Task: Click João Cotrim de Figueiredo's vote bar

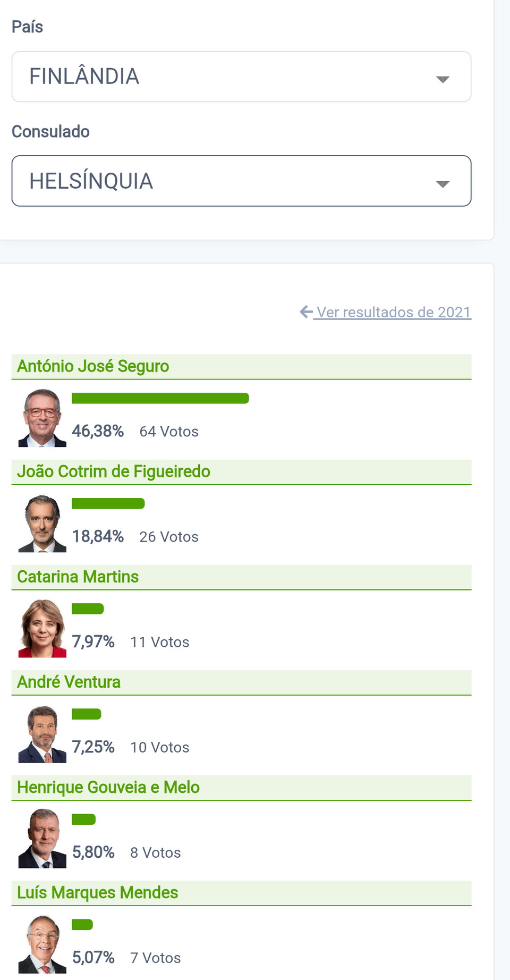Action: click(108, 503)
